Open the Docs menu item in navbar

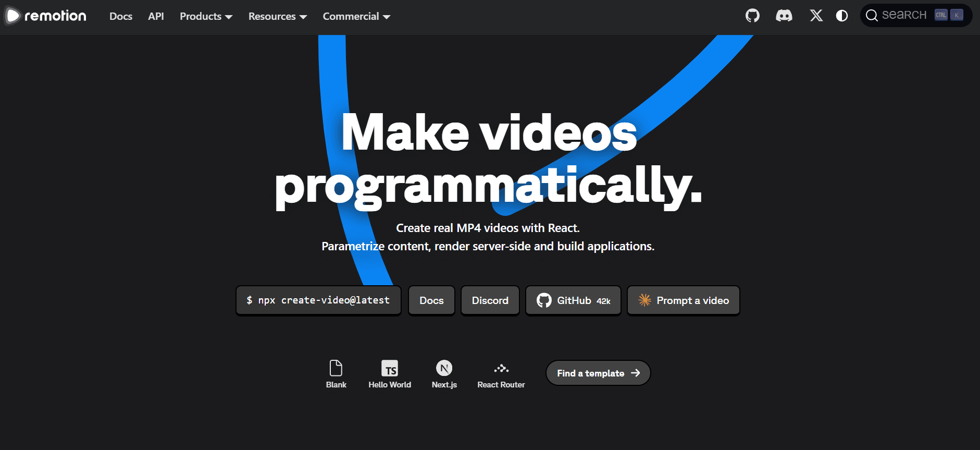[x=121, y=16]
